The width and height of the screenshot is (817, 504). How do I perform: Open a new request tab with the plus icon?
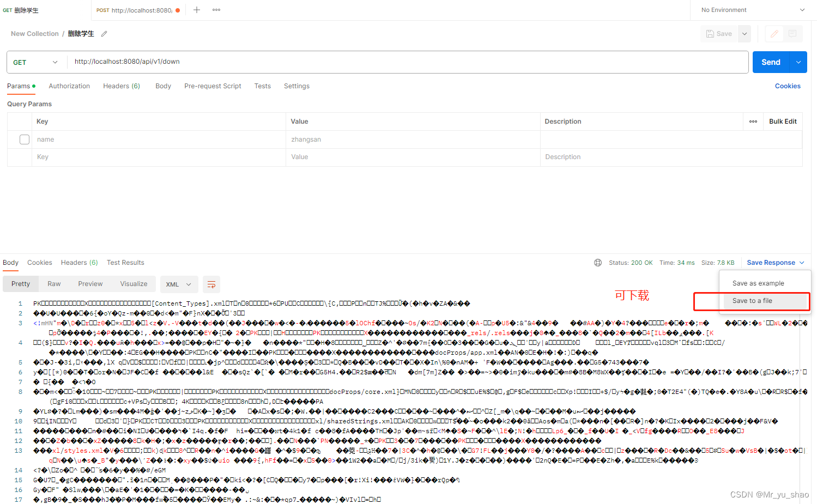point(196,10)
